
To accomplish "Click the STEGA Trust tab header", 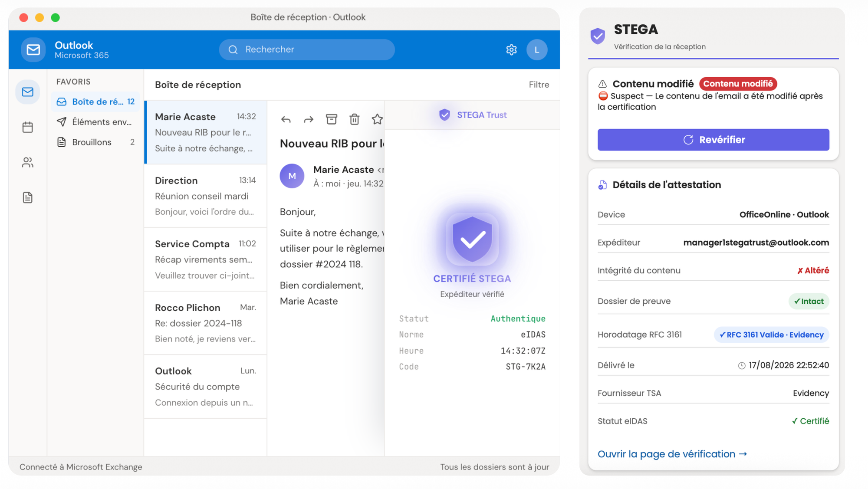I will (472, 115).
